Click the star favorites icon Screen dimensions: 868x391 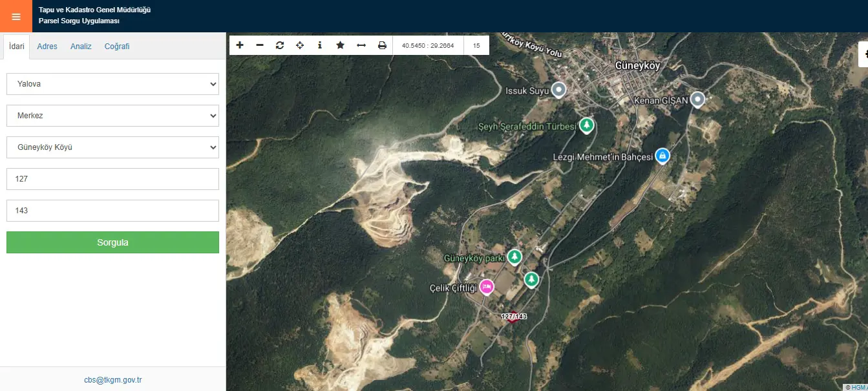[x=340, y=45]
